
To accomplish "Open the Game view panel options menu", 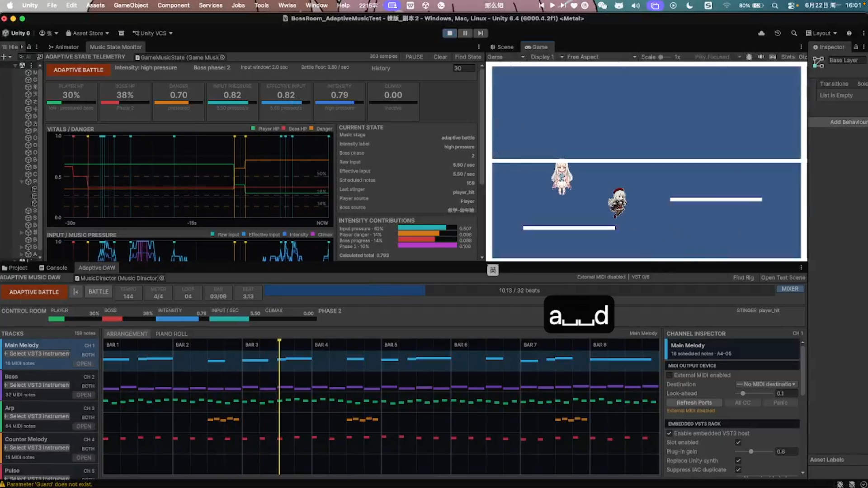I will (x=801, y=47).
